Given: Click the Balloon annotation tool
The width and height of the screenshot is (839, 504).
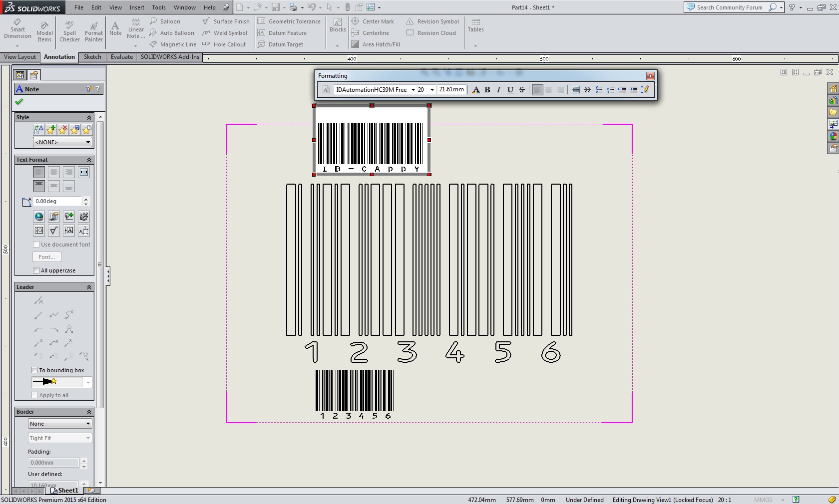Looking at the screenshot, I should [x=165, y=21].
